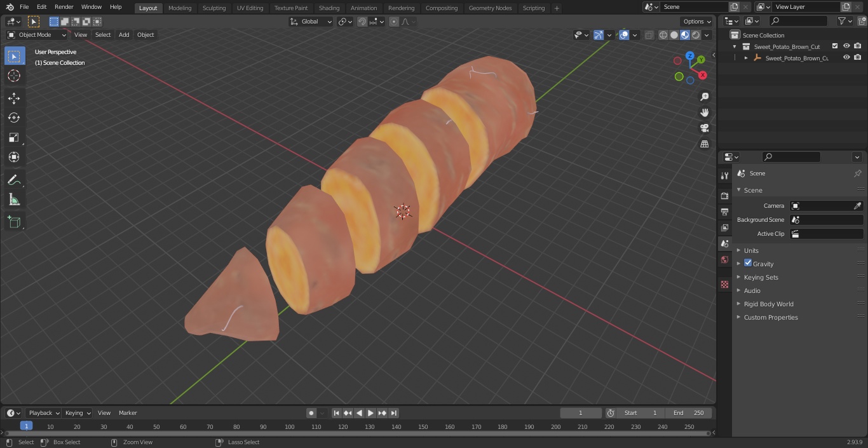
Task: Click the current frame 1 marker
Action: coord(26,426)
